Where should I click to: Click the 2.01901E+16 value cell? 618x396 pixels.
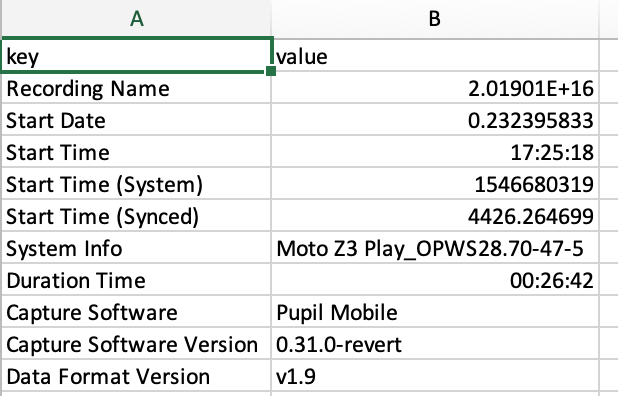pos(435,88)
